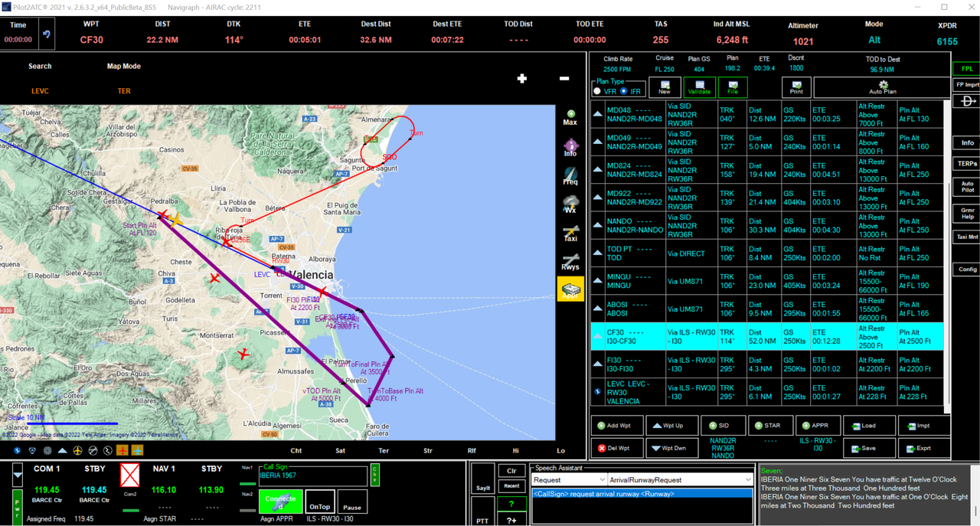Toggle the yellow airplane circle map icon
980x526 pixels.
click(77, 450)
